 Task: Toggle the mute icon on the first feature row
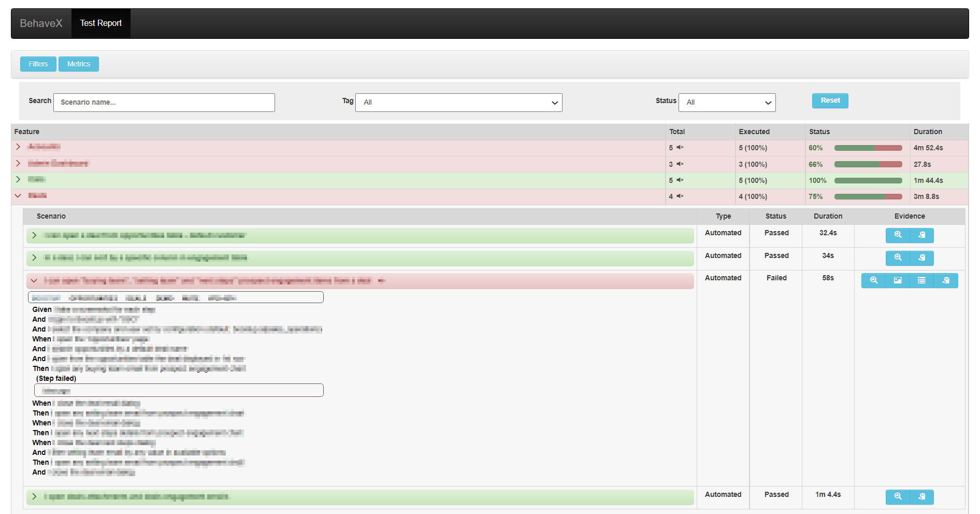(679, 148)
